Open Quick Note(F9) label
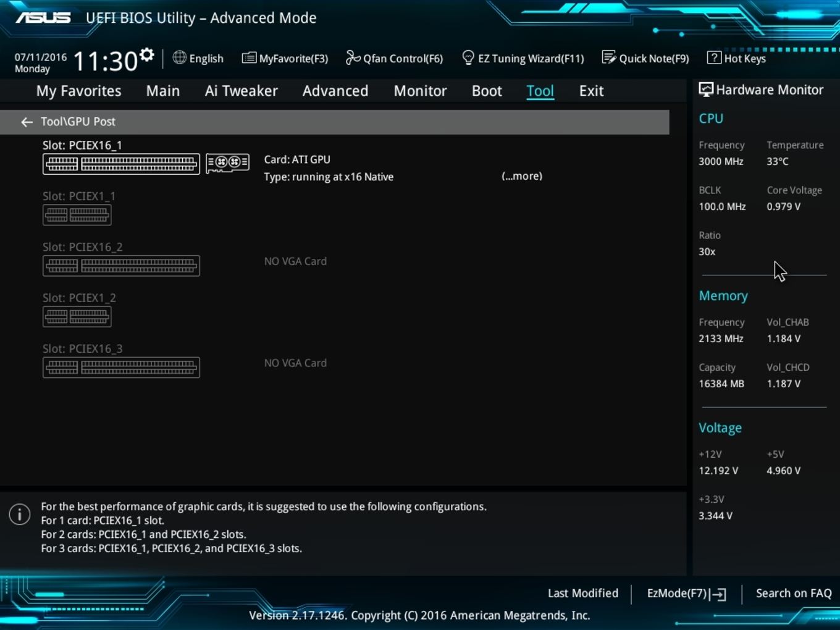The width and height of the screenshot is (840, 630). 654,59
